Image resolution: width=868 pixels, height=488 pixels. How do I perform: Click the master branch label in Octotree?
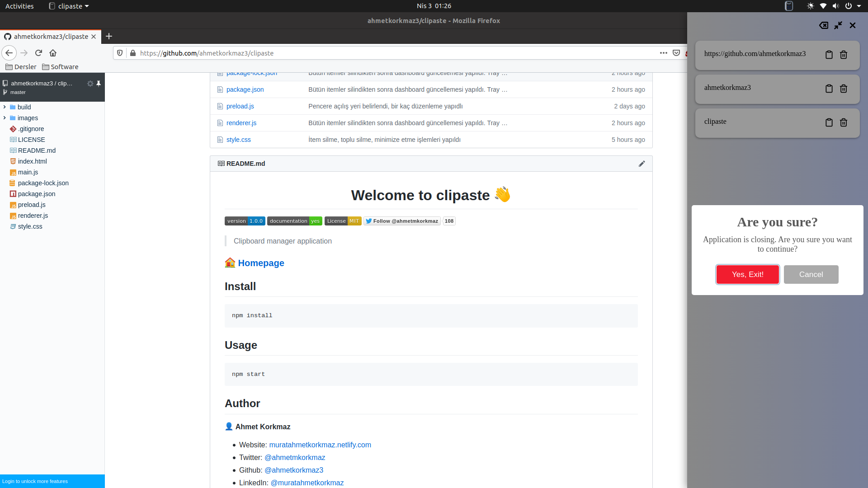[18, 92]
